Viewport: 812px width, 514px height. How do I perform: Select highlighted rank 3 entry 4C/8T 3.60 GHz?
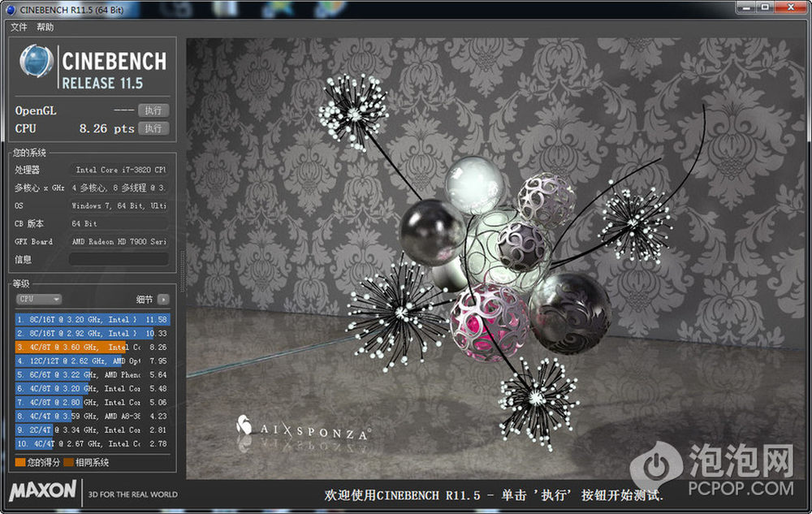tap(92, 347)
